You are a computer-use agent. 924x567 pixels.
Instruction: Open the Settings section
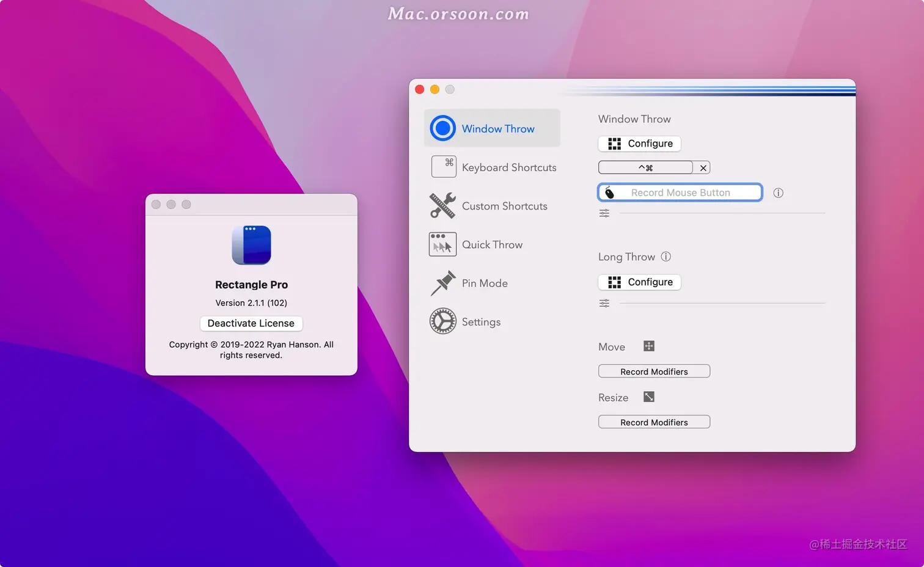[492, 321]
